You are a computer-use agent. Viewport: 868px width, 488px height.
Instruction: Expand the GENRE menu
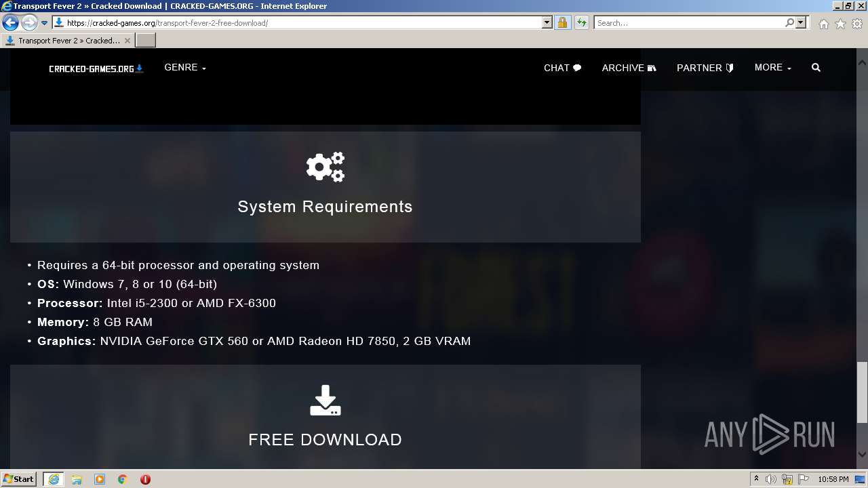click(185, 68)
